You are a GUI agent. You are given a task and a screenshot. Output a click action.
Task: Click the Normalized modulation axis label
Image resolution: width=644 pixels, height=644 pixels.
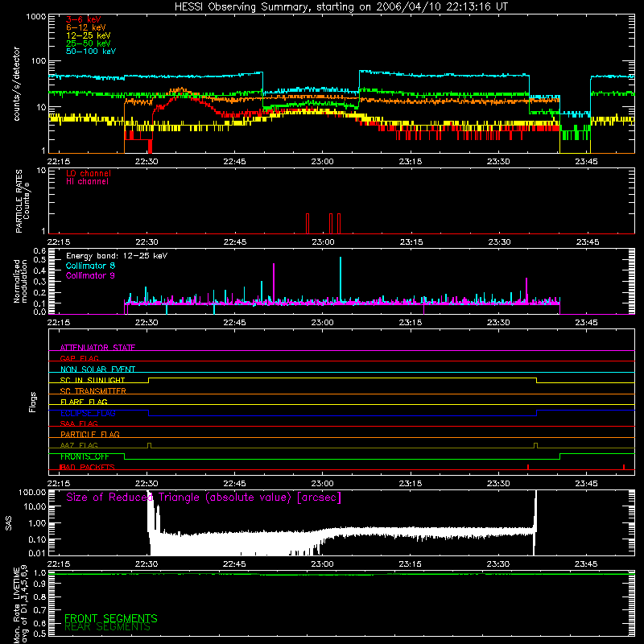[x=21, y=281]
